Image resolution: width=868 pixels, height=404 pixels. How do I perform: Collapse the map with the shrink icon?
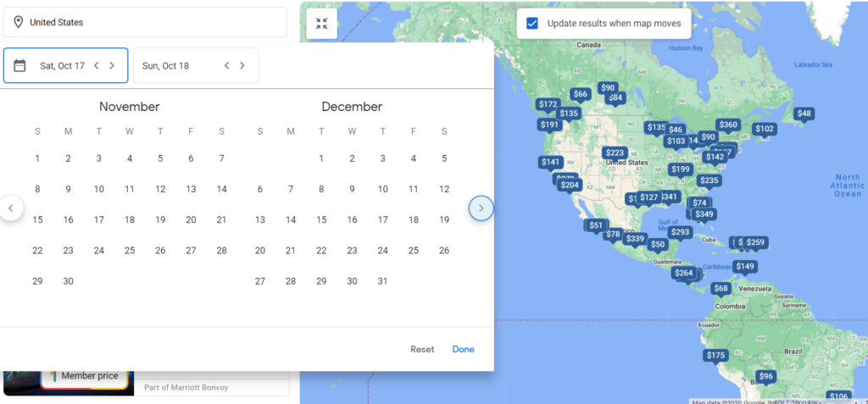point(321,24)
